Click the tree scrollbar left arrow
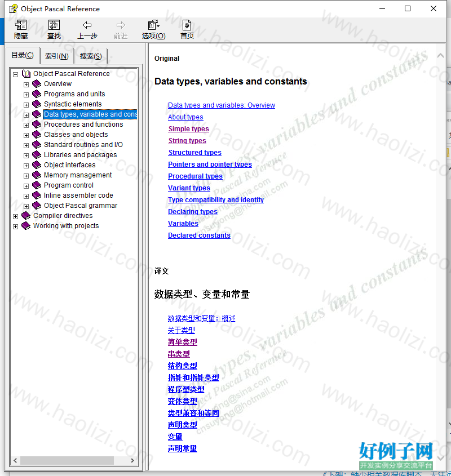Viewport: 451px width, 476px height. click(15, 461)
